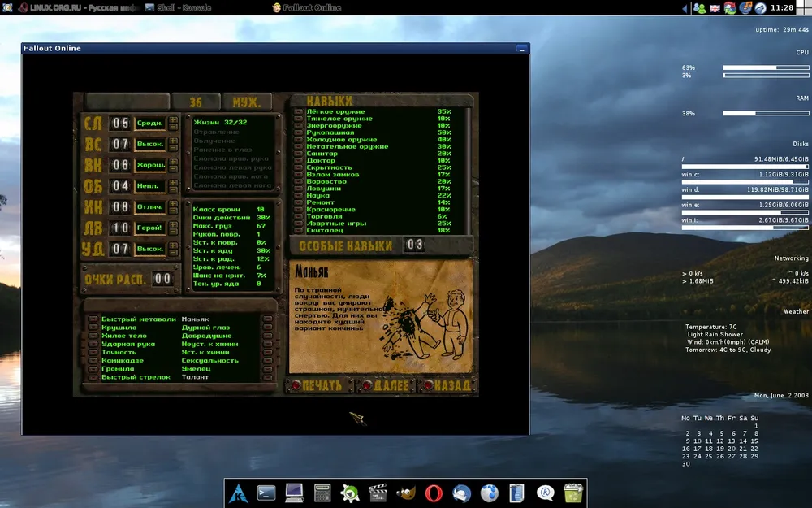812x508 pixels.
Task: Launch the blue globe browser icon in dock
Action: click(x=490, y=493)
